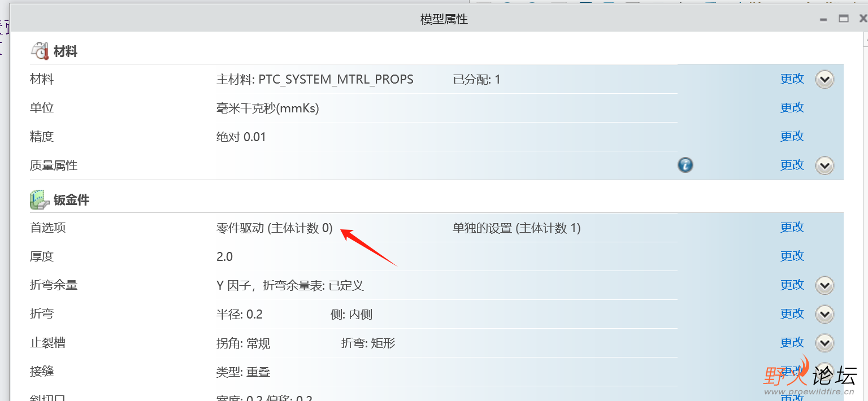Click the 质量属性 row label
Image resolution: width=868 pixels, height=401 pixels.
coord(54,165)
